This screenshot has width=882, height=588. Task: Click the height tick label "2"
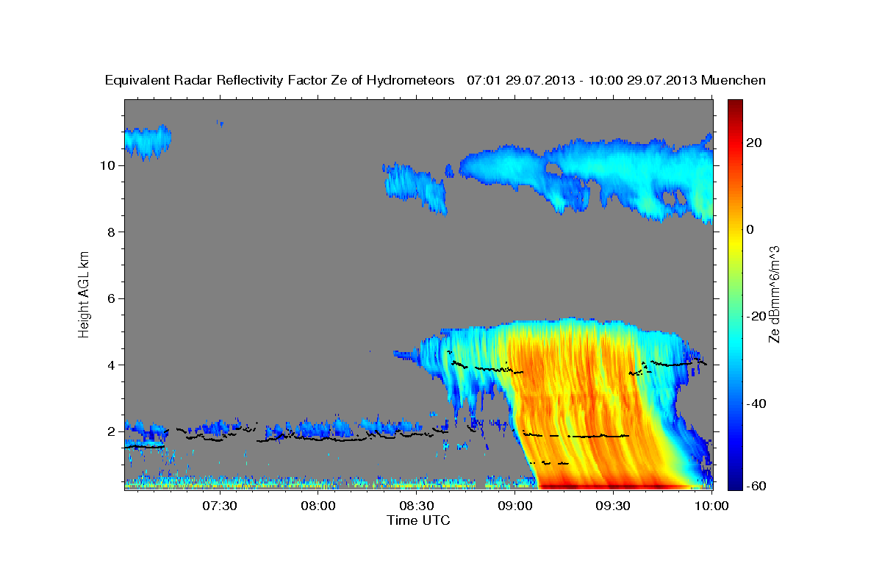(113, 431)
